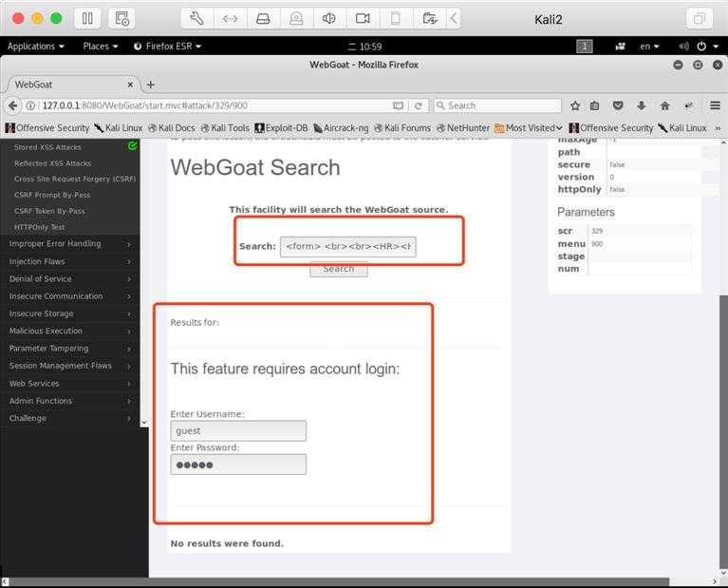Click the Enter Password field

tap(238, 465)
